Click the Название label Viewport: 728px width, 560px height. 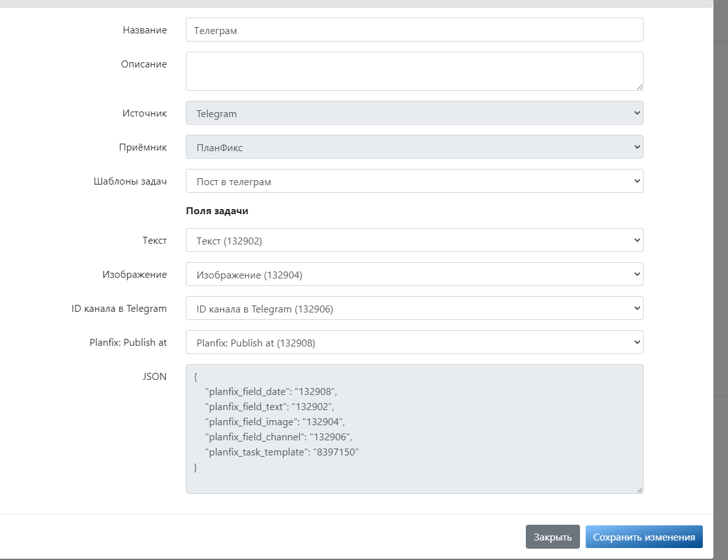coord(145,30)
